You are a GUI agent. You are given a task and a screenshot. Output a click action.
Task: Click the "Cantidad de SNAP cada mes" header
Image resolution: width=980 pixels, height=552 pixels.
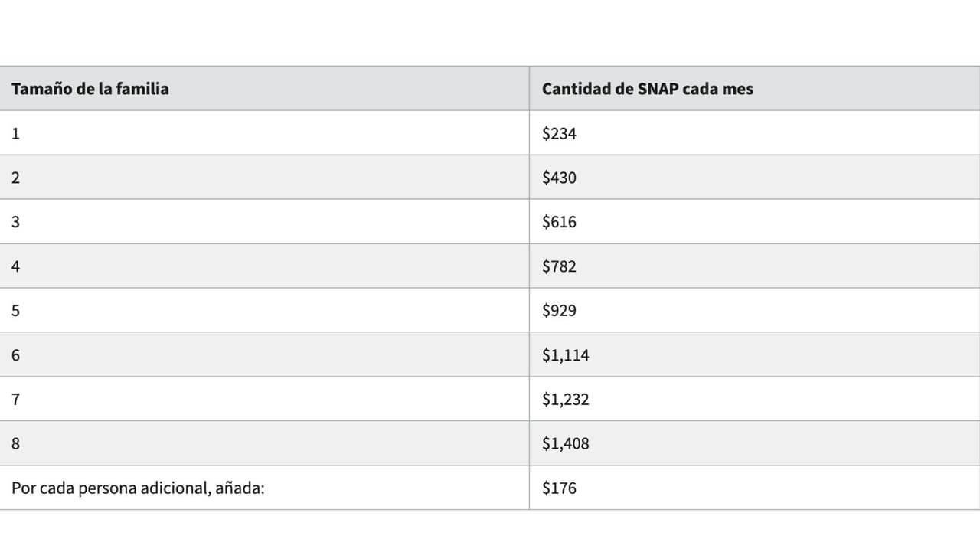647,89
